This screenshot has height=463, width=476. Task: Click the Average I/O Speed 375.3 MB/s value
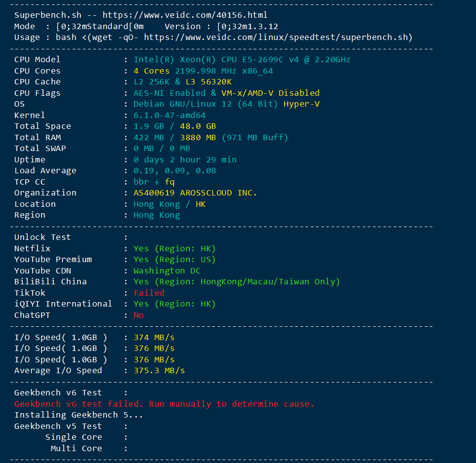click(159, 371)
